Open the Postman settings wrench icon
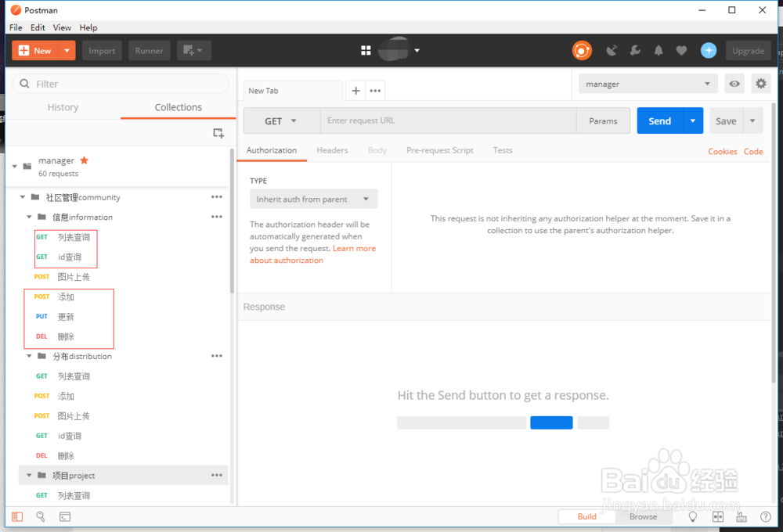Viewport: 783px width, 532px height. click(635, 50)
